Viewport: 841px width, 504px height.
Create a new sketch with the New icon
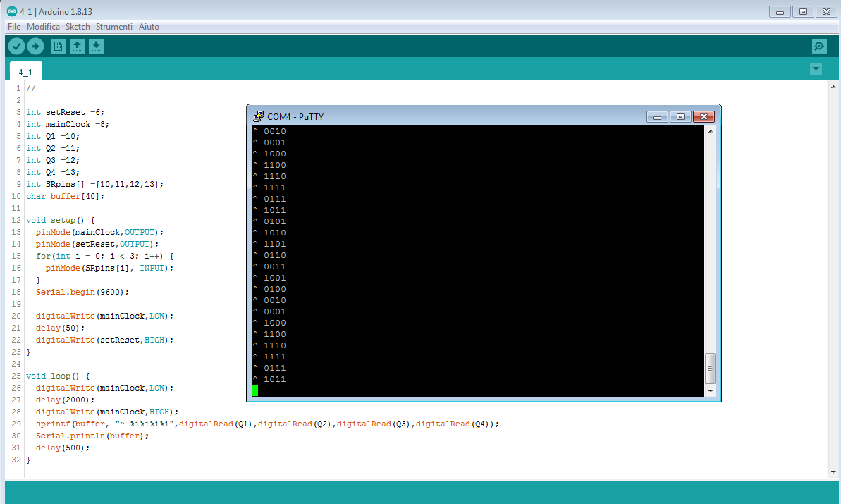pyautogui.click(x=57, y=45)
